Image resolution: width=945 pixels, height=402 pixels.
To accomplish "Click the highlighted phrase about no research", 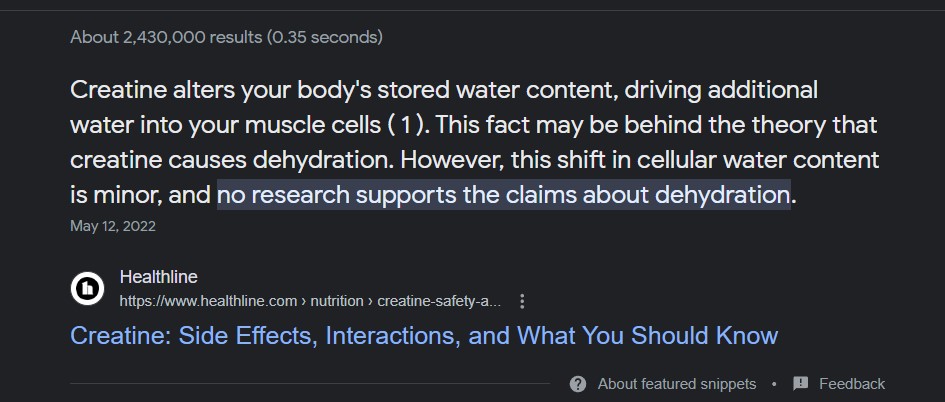I will (x=503, y=194).
